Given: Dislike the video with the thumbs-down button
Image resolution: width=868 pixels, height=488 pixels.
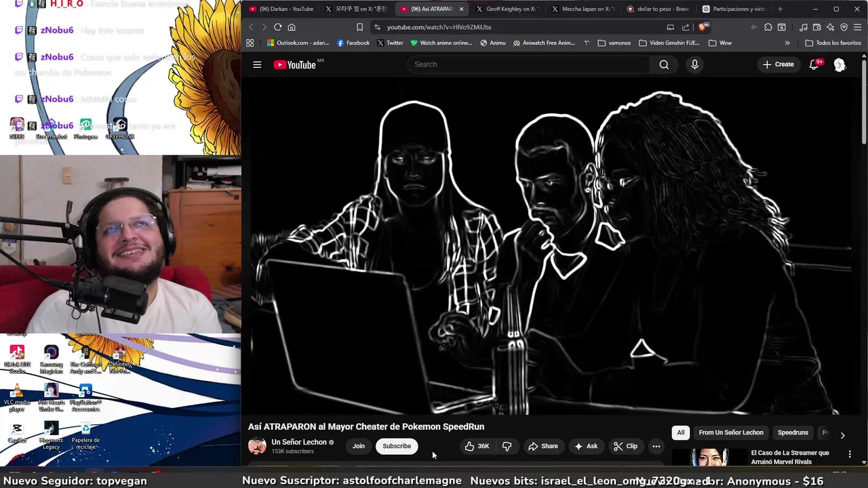Looking at the screenshot, I should pyautogui.click(x=507, y=446).
